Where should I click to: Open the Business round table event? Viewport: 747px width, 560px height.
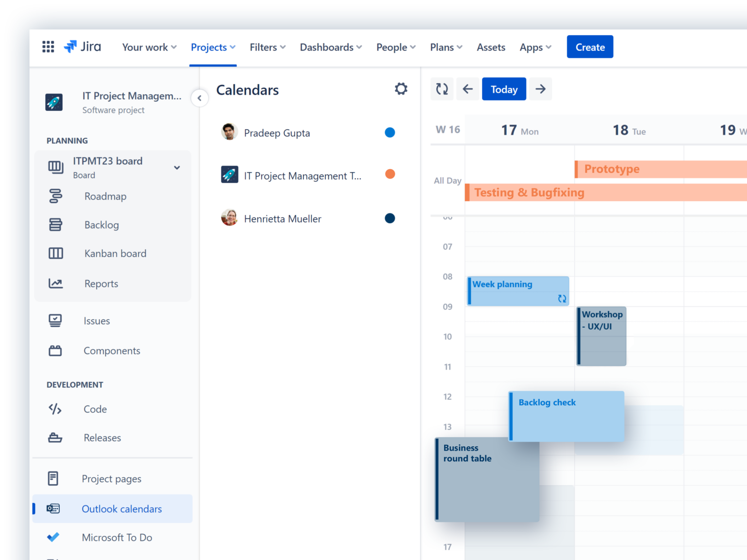[x=486, y=479]
